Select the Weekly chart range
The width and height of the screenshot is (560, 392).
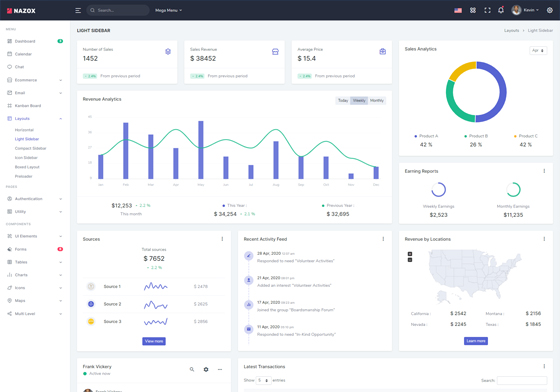359,101
